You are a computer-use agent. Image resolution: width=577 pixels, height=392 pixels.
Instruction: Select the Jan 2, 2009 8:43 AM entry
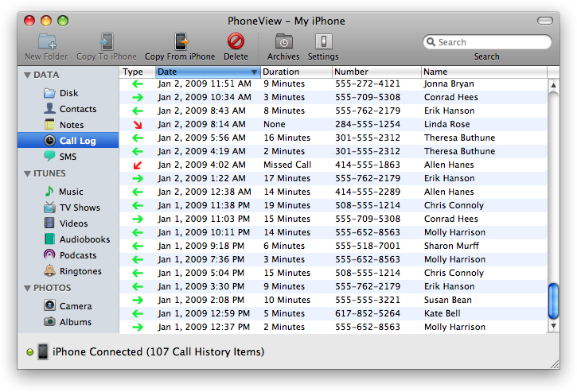(333, 111)
